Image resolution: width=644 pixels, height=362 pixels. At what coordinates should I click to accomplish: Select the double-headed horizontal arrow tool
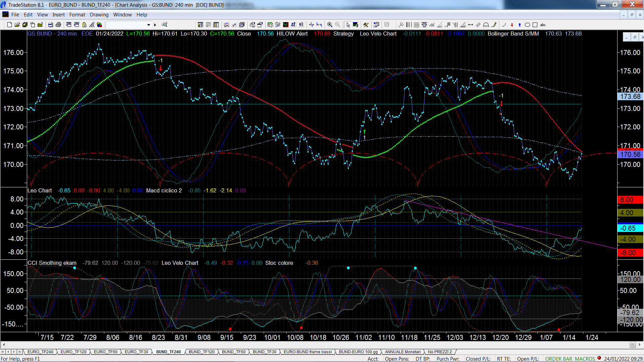coord(471,25)
